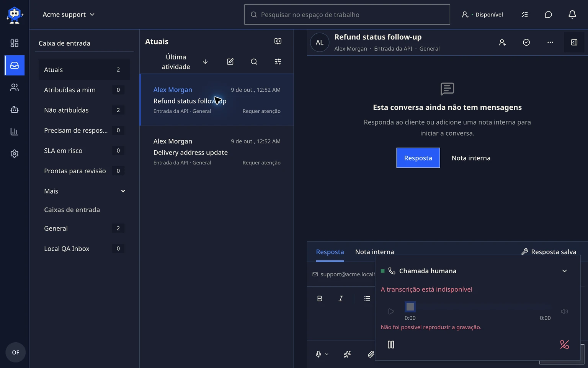Open the dashboard grid icon in sidebar
The image size is (588, 368).
click(15, 43)
